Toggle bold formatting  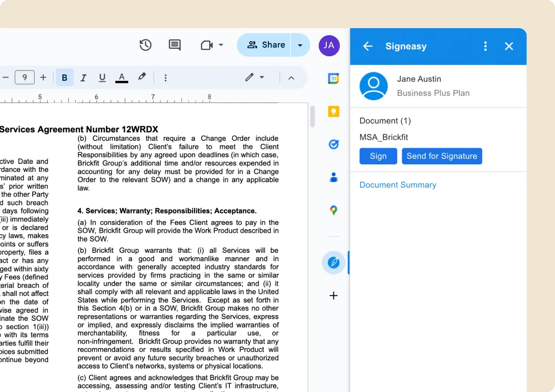(64, 77)
